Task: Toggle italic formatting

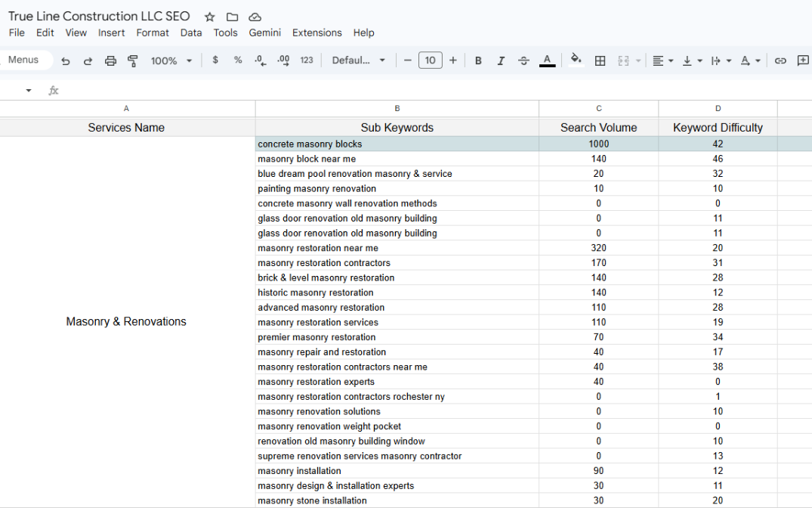Action: pos(501,60)
